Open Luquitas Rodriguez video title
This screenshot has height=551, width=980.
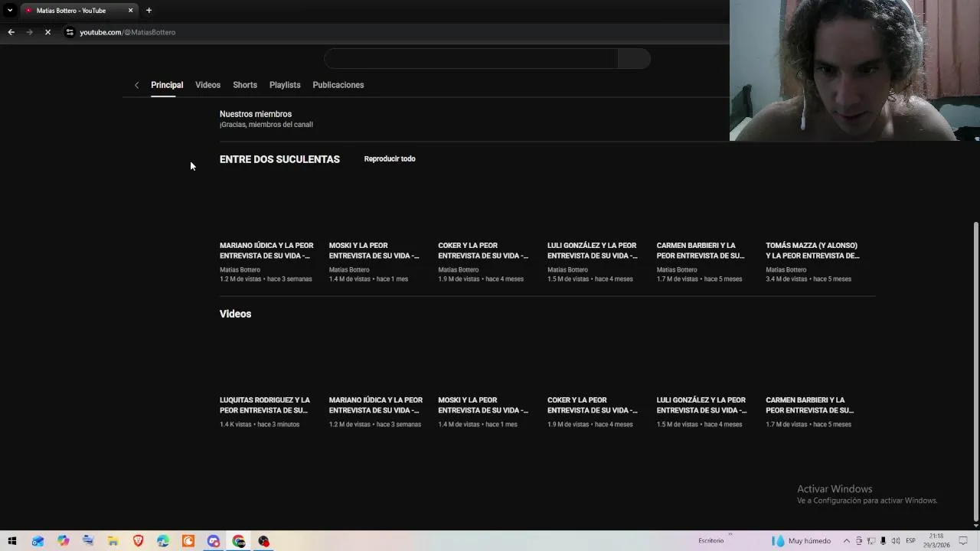point(265,405)
